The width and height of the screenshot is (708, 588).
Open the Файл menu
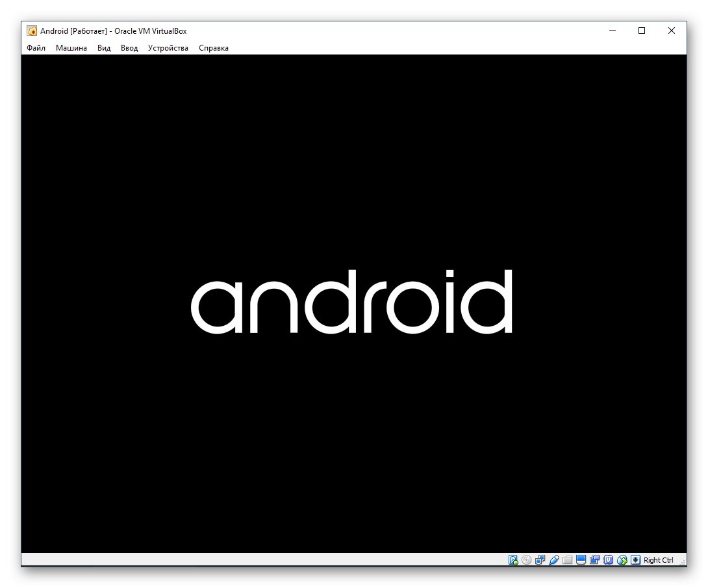click(36, 48)
